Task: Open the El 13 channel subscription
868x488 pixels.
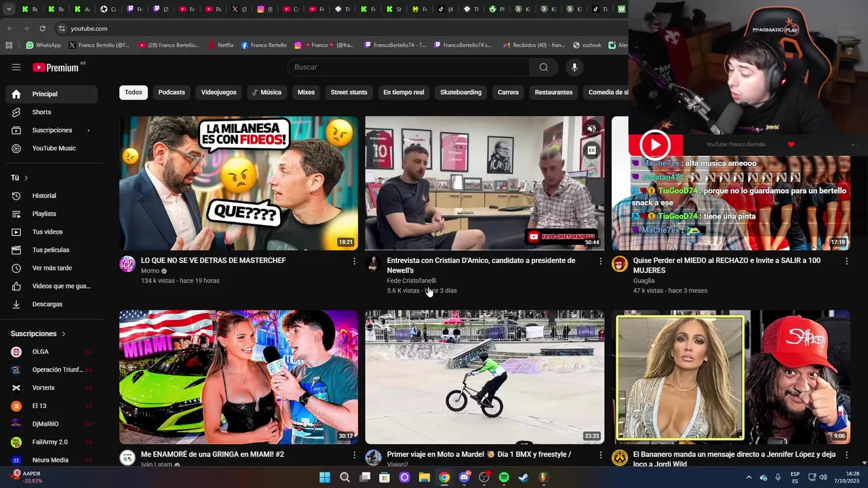Action: point(52,406)
